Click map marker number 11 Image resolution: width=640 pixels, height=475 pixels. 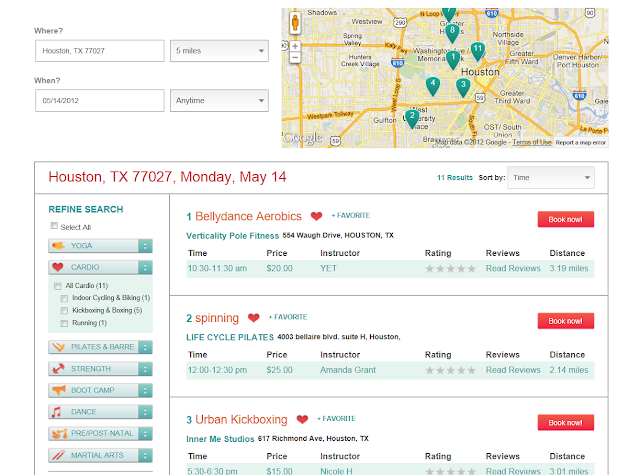click(478, 51)
